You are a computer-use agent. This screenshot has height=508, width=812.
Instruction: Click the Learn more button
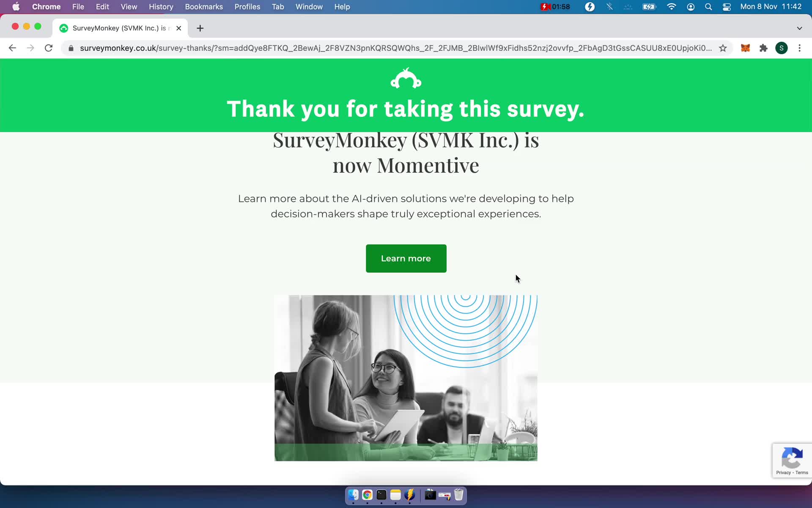click(406, 258)
